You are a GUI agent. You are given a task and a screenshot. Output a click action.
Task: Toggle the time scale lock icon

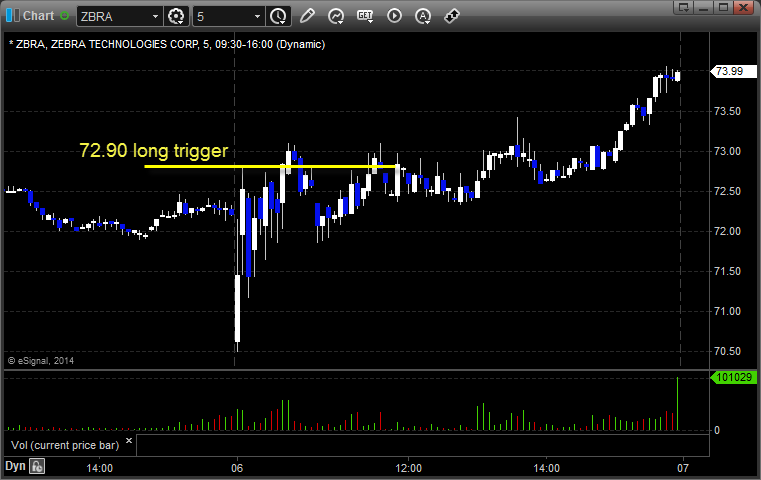pos(37,466)
